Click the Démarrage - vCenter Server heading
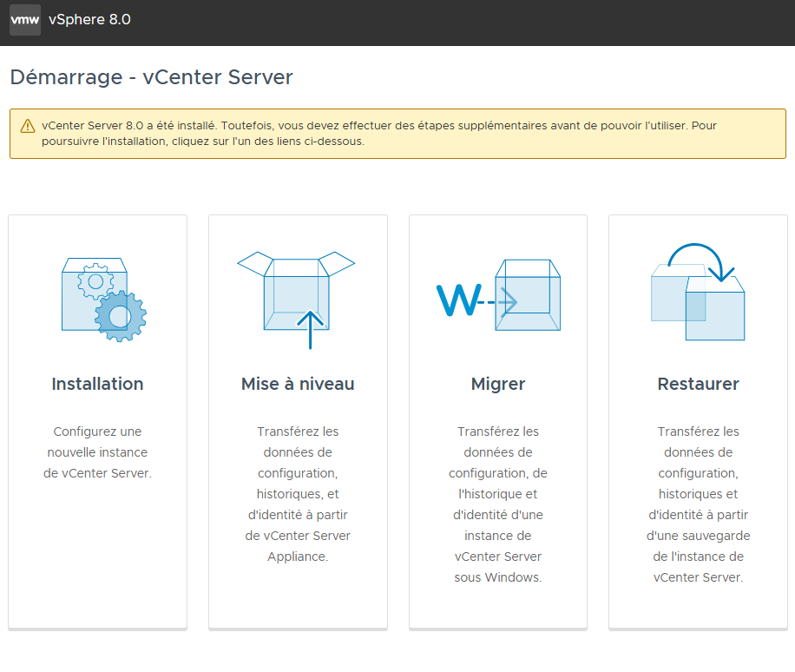The width and height of the screenshot is (795, 672). (x=152, y=77)
